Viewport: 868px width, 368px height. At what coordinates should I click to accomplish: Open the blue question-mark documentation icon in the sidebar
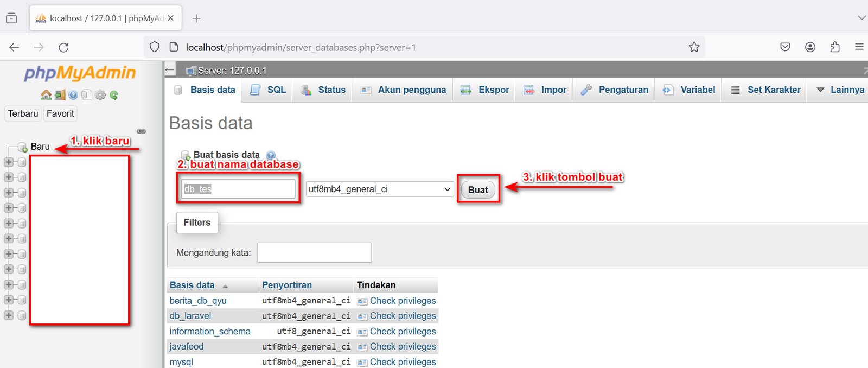coord(73,95)
